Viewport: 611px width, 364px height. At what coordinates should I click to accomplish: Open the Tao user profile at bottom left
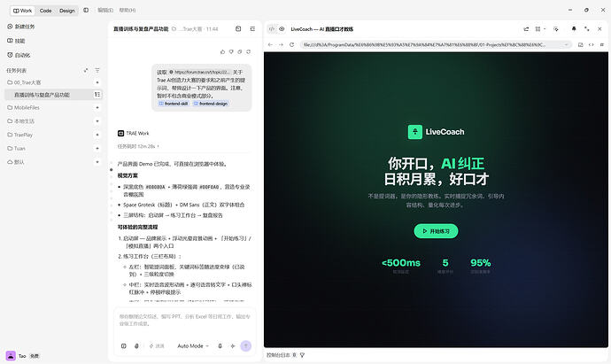[22, 356]
